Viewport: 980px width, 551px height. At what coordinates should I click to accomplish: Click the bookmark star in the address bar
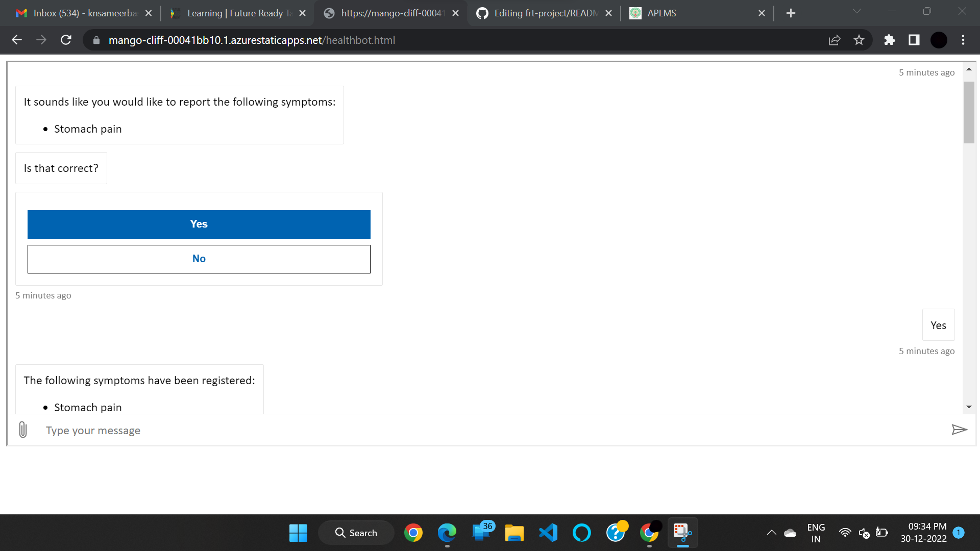click(859, 40)
